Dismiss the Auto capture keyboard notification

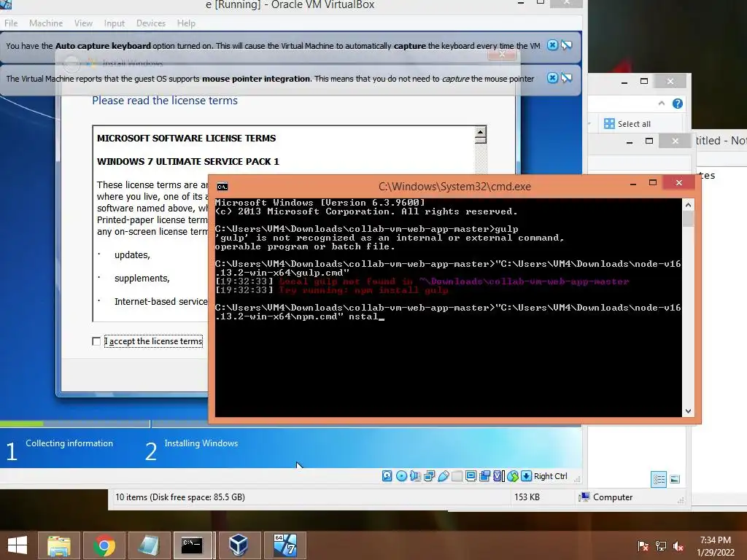click(x=552, y=45)
